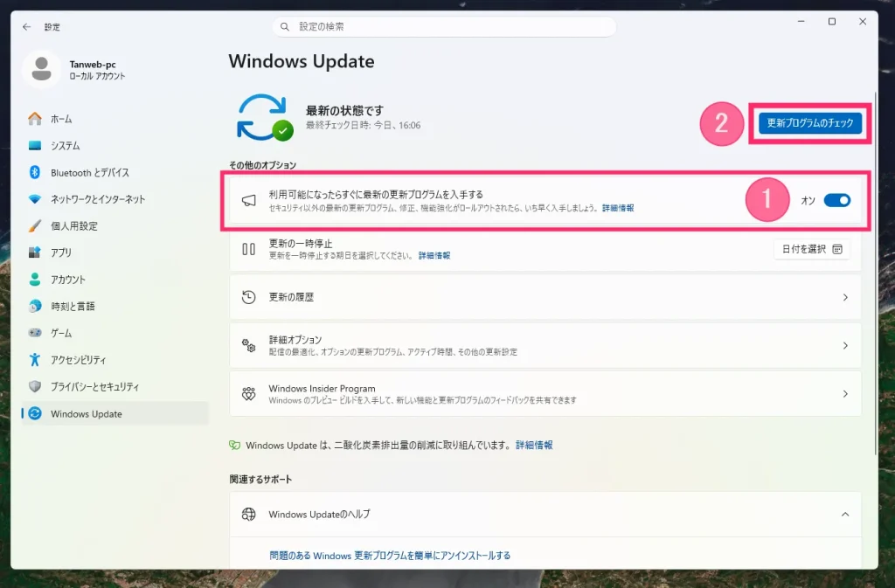Click the green leaf carbon emission icon
The width and height of the screenshot is (895, 588).
(x=234, y=445)
